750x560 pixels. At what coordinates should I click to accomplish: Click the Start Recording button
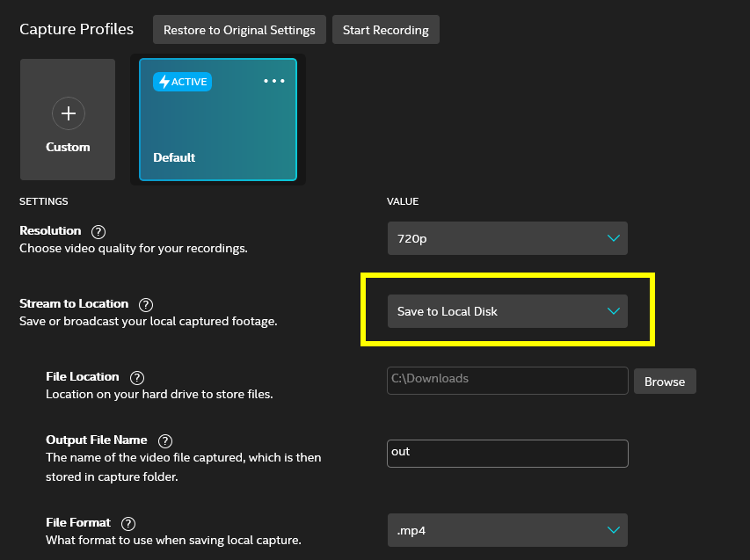[385, 30]
